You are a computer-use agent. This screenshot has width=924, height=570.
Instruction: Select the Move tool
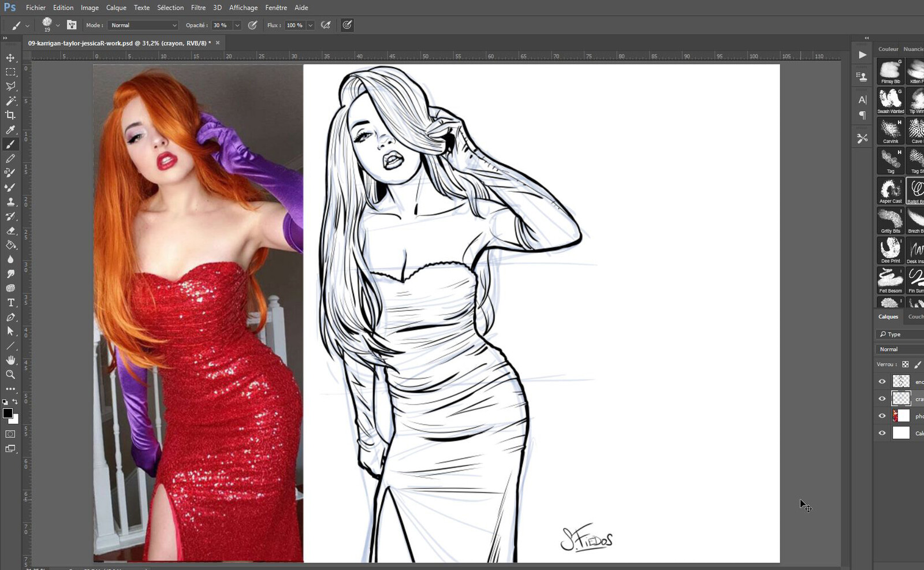[x=10, y=58]
